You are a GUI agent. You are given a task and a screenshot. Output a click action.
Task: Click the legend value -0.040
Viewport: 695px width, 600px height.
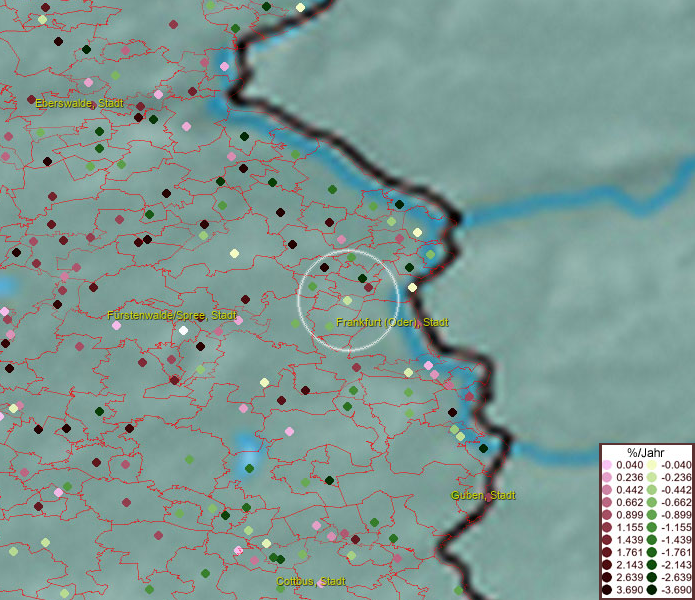pyautogui.click(x=676, y=465)
